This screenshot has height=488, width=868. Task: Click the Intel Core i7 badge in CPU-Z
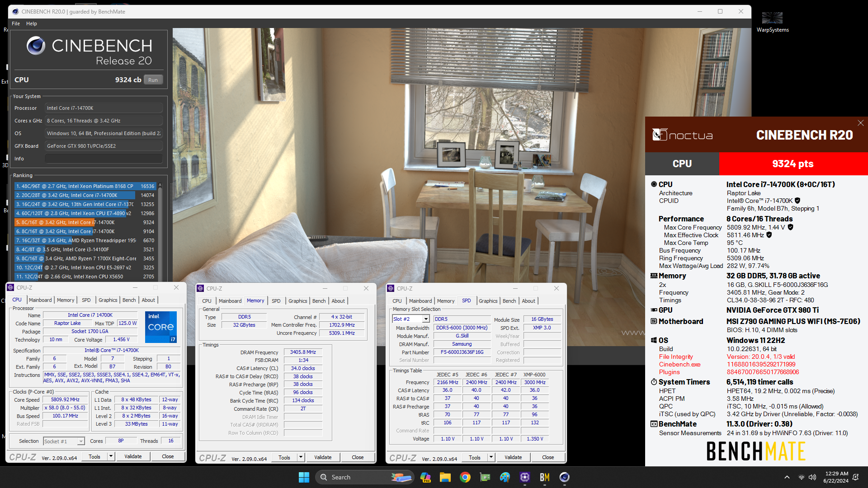point(161,327)
